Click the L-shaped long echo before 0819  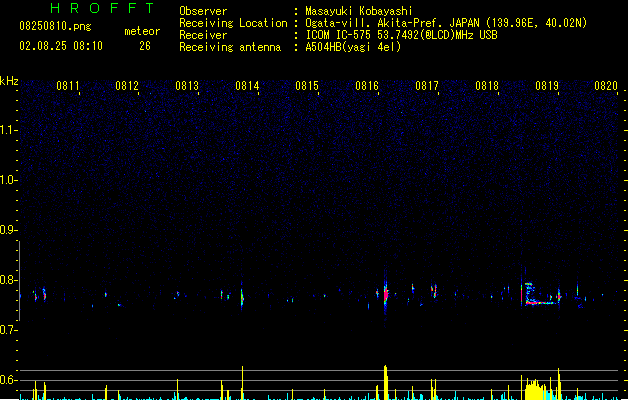542,294
